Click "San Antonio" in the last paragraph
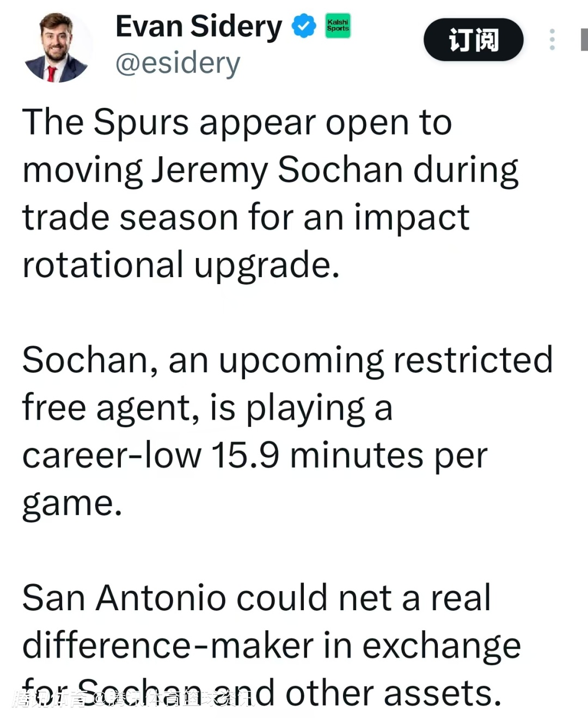This screenshot has height=718, width=588. 124,598
